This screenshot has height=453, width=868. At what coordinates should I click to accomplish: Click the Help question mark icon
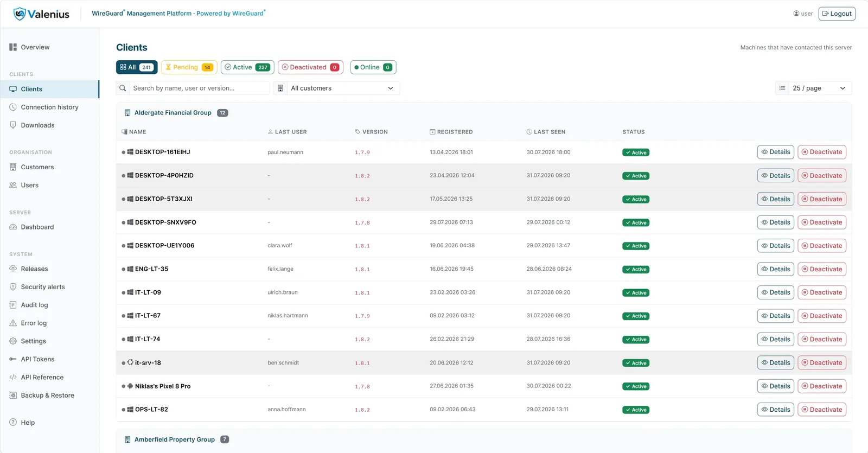pos(13,423)
